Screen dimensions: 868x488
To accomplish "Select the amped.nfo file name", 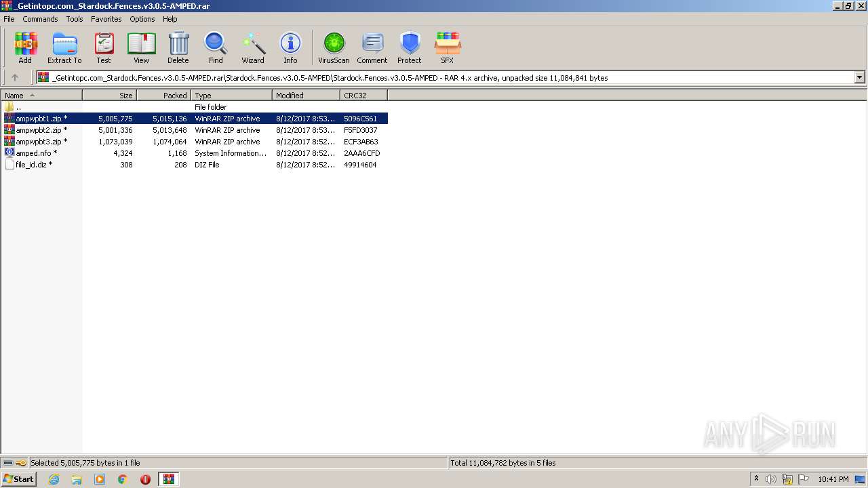I will 37,153.
